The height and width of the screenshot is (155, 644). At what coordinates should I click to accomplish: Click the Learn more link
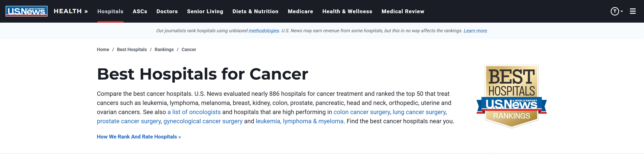point(475,31)
